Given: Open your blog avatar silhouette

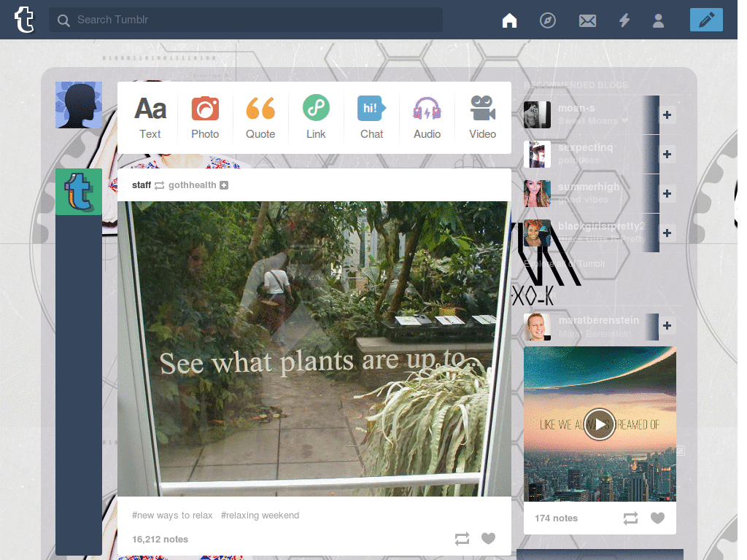Looking at the screenshot, I should point(79,105).
